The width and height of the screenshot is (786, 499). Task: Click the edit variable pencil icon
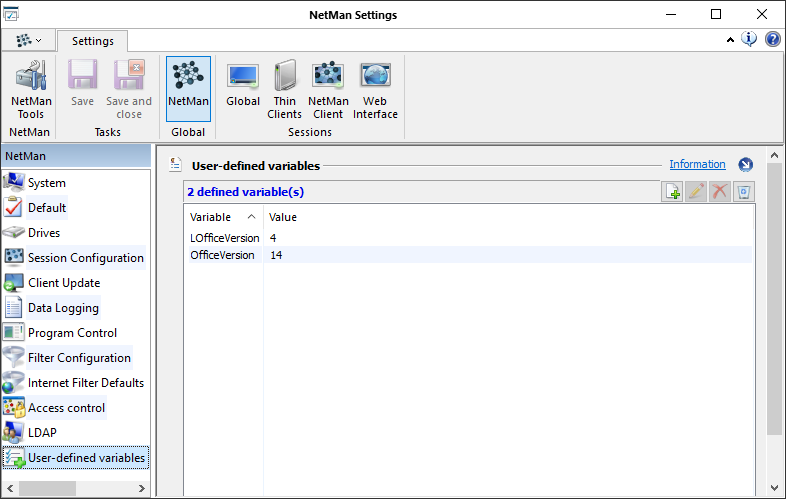pos(697,192)
